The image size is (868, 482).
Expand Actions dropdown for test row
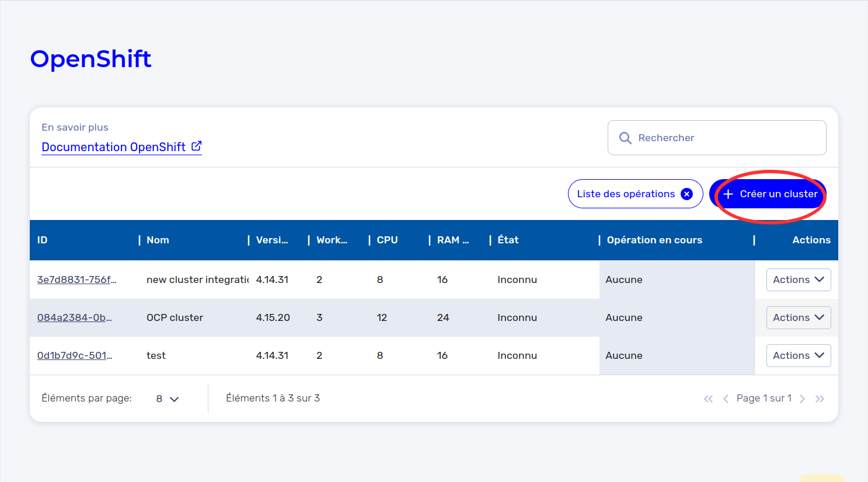[799, 355]
